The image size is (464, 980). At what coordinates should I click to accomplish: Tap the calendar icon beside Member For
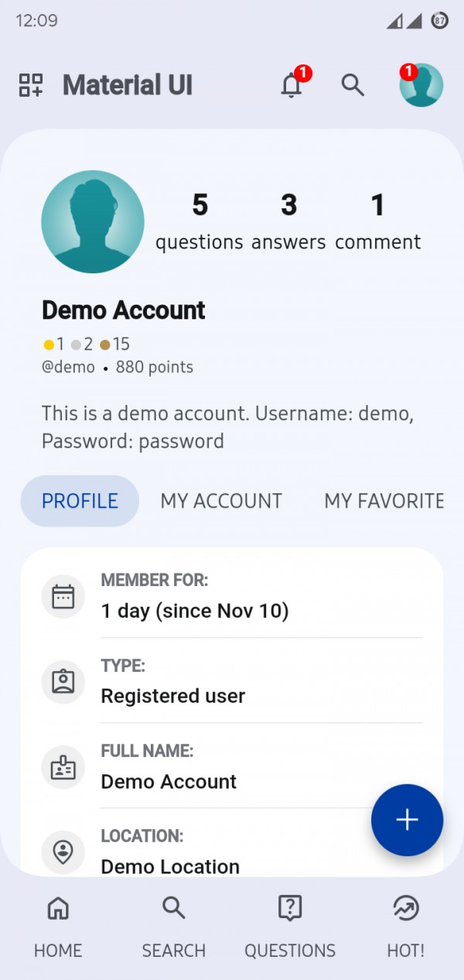63,597
